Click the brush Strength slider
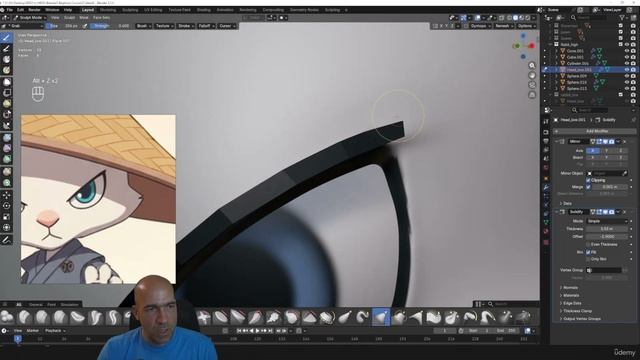 pyautogui.click(x=111, y=26)
